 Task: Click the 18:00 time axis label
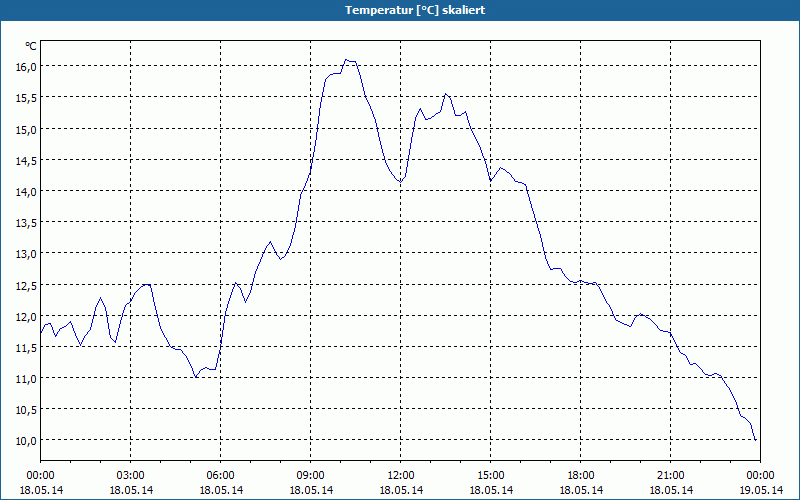pyautogui.click(x=581, y=476)
